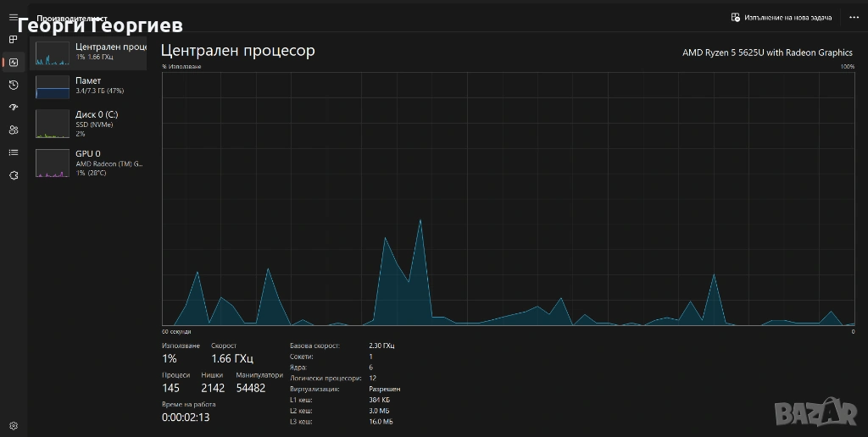Screen dimensions: 868x437
Task: Open the Startup apps gauge icon
Action: [x=13, y=108]
